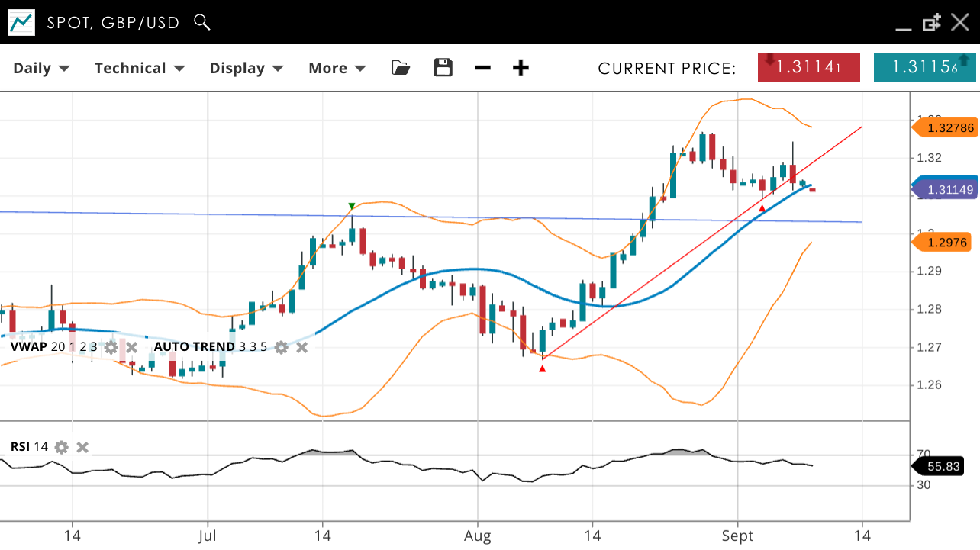The width and height of the screenshot is (980, 550).
Task: Click the red sell price 1.3114
Action: coord(808,67)
